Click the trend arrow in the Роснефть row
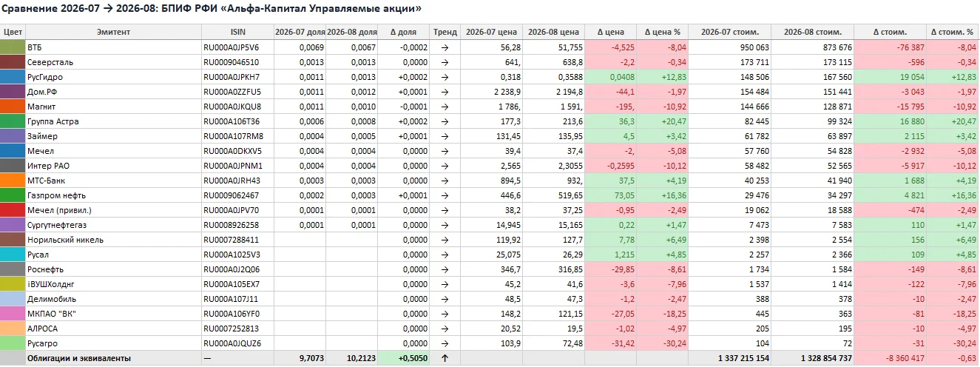The width and height of the screenshot is (980, 367). click(x=445, y=269)
